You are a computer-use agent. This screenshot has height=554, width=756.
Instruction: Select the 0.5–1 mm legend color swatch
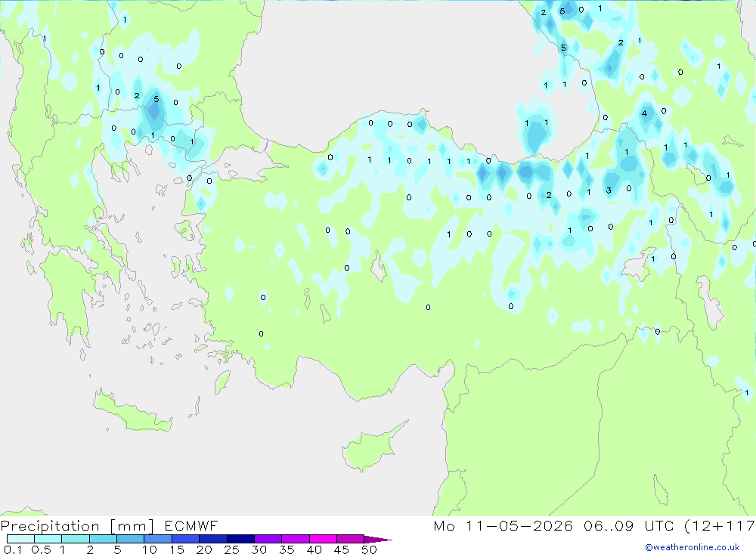(x=48, y=539)
